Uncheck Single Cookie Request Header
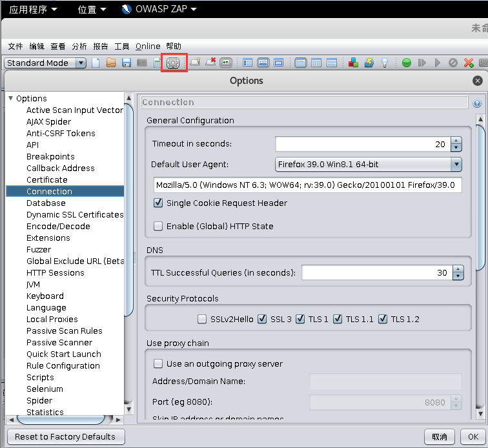Screen dimensions: 488x448 (x=158, y=203)
